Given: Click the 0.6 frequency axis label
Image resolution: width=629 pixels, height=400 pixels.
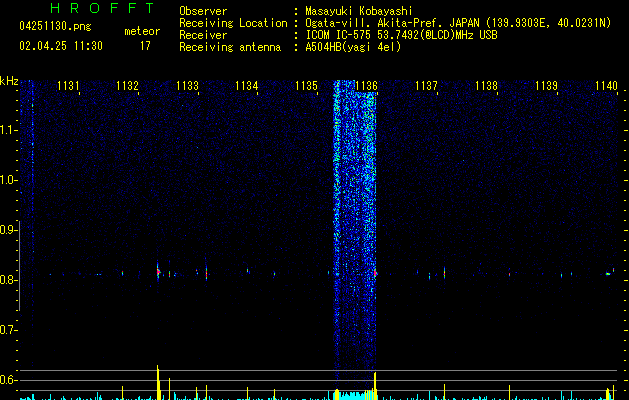Looking at the screenshot, I should pos(8,380).
